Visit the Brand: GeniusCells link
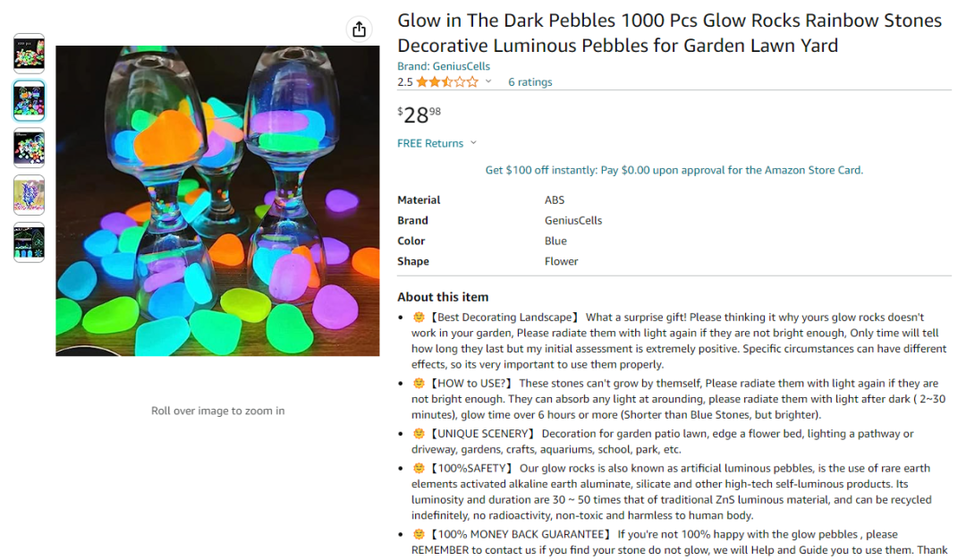 coord(444,66)
